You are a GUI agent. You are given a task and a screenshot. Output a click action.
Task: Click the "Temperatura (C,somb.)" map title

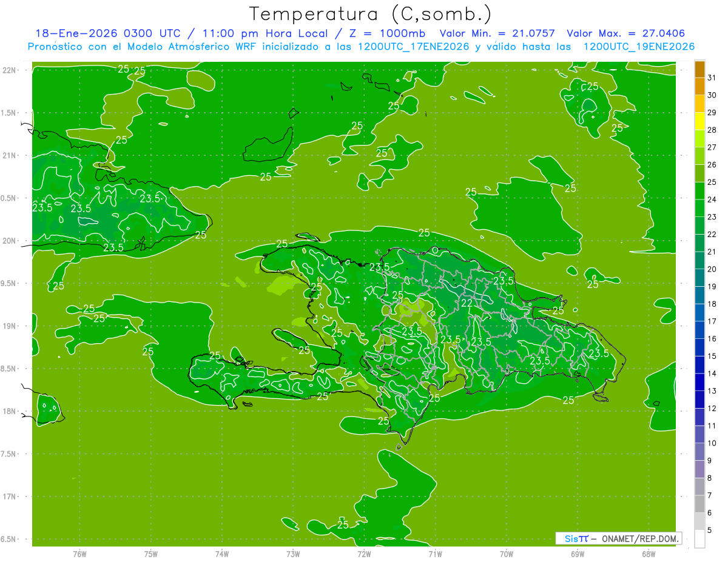point(369,14)
